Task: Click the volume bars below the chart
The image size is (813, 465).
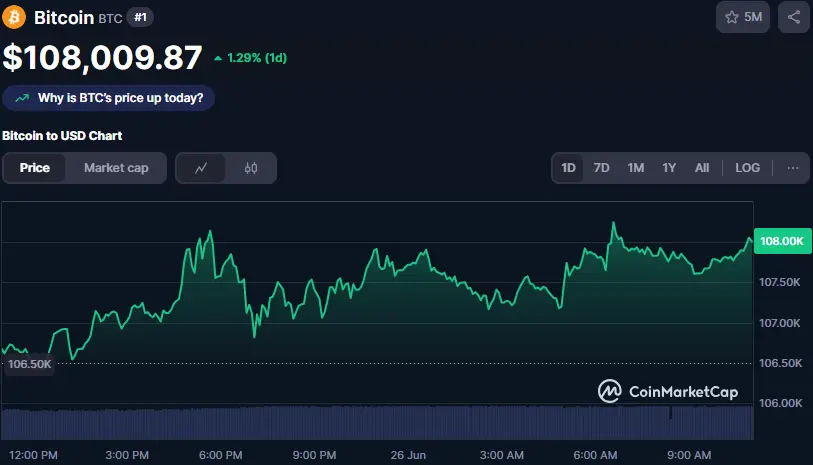Action: coord(377,423)
